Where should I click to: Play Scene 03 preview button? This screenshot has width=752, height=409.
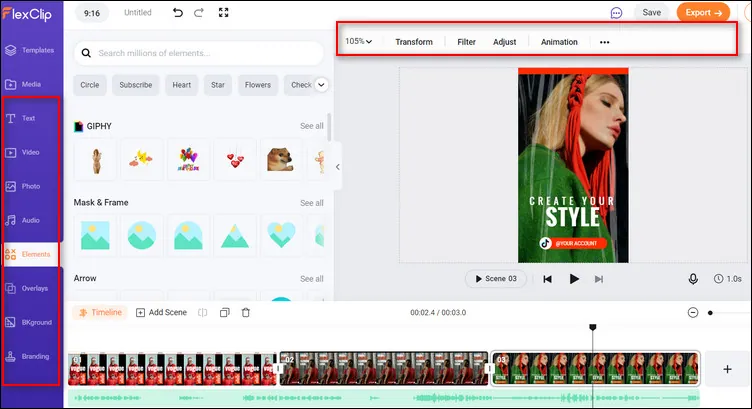pyautogui.click(x=496, y=279)
